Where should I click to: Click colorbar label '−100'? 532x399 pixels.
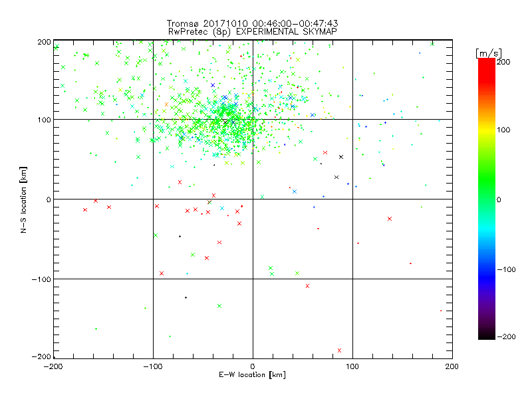(x=507, y=270)
